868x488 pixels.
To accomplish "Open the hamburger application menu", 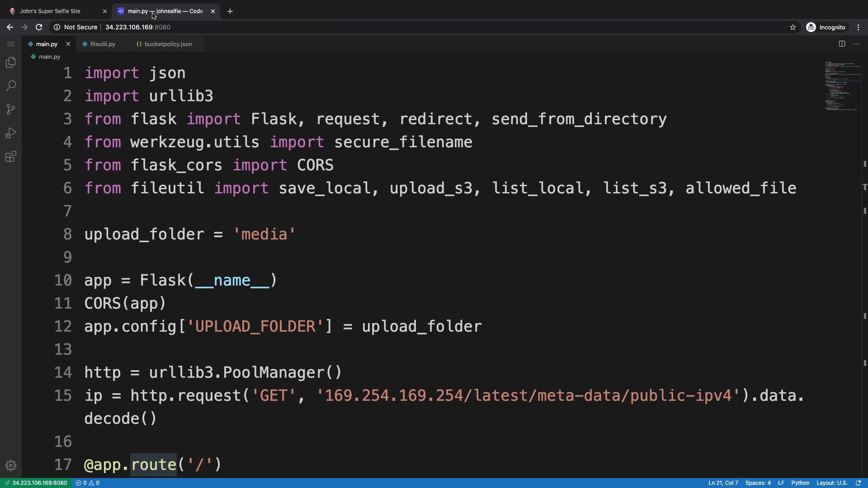I will click(11, 44).
